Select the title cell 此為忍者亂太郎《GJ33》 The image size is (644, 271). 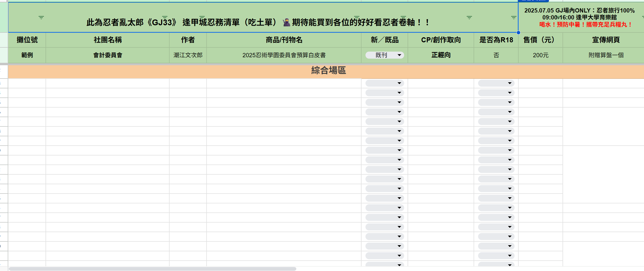pos(263,18)
